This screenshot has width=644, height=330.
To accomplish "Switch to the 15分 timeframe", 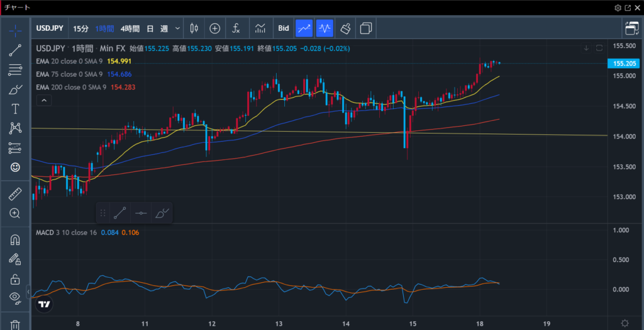I will coord(80,28).
